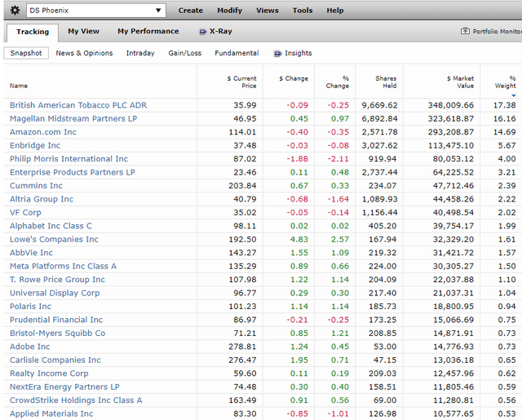The width and height of the screenshot is (522, 420).
Task: Open the News & Opinions view
Action: click(85, 53)
